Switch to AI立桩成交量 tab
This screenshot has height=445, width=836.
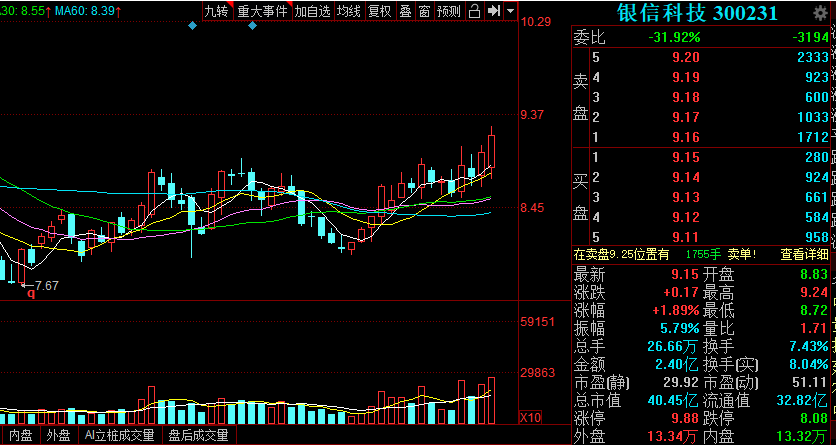(119, 435)
